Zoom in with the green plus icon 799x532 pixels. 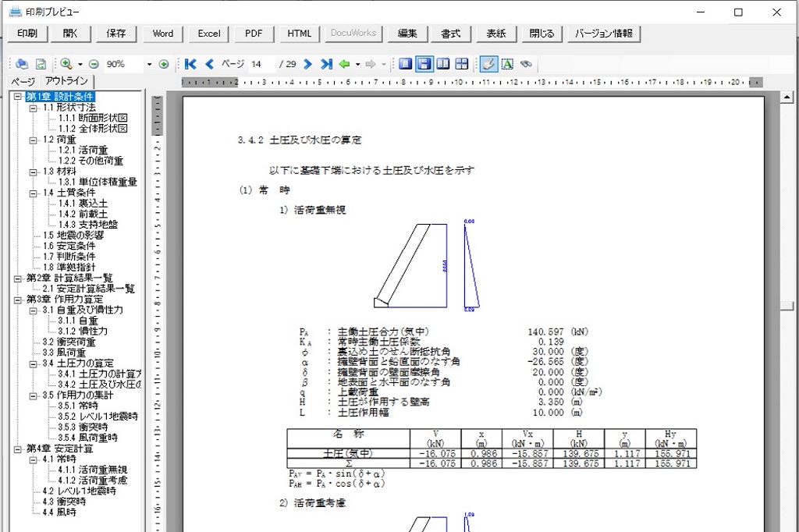click(x=164, y=64)
